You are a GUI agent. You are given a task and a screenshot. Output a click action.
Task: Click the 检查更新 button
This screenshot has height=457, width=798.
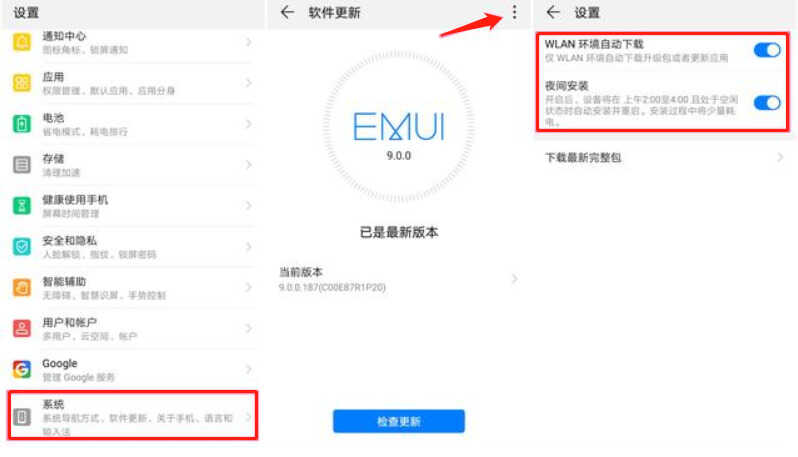398,421
